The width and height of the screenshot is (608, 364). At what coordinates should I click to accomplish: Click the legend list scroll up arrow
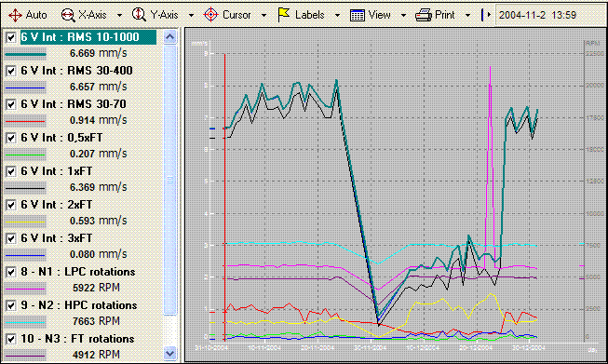tap(169, 37)
